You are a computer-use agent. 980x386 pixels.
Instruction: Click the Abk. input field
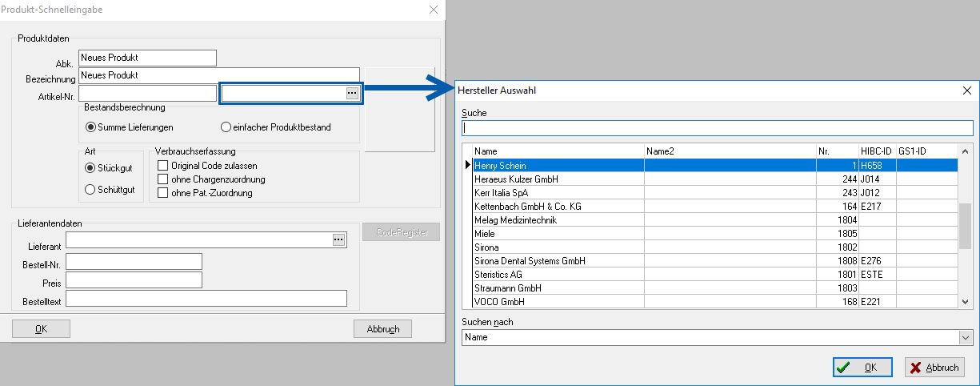pyautogui.click(x=148, y=58)
